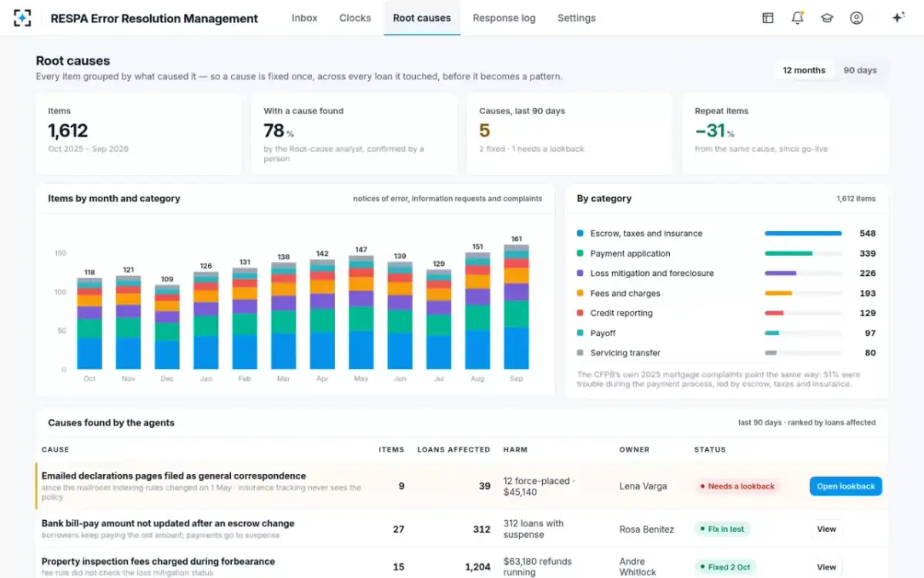
Task: Click the Causes, last 90 days card
Action: tap(570, 134)
